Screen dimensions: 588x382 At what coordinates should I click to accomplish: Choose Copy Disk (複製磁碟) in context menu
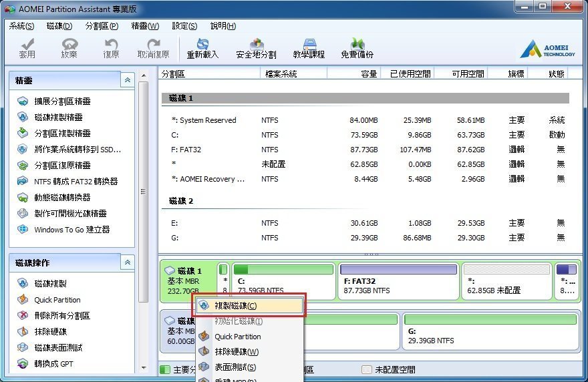pyautogui.click(x=250, y=305)
